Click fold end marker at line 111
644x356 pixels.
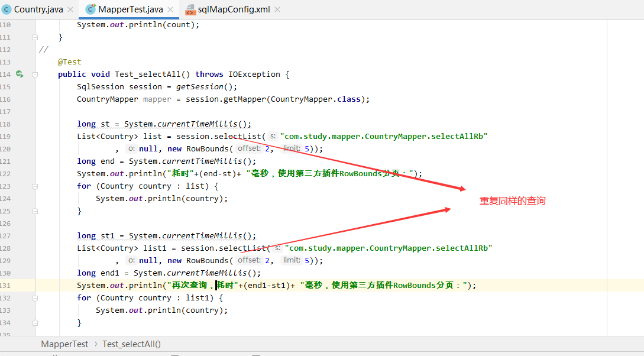click(x=35, y=37)
